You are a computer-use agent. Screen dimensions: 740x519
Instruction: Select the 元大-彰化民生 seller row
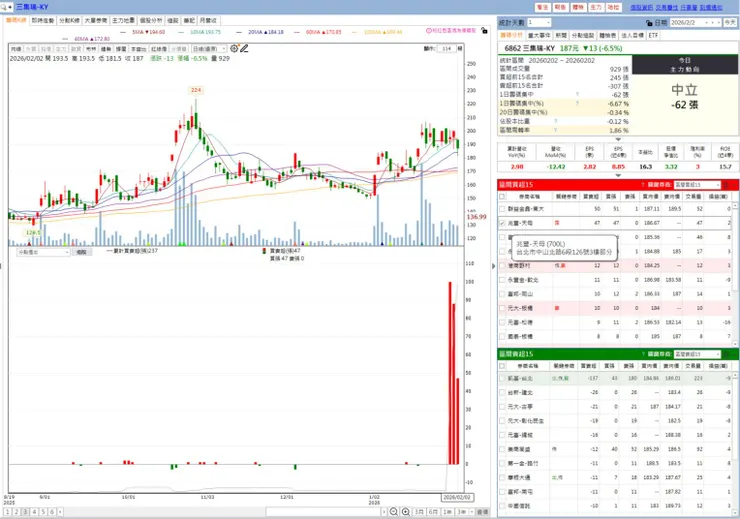615,421
